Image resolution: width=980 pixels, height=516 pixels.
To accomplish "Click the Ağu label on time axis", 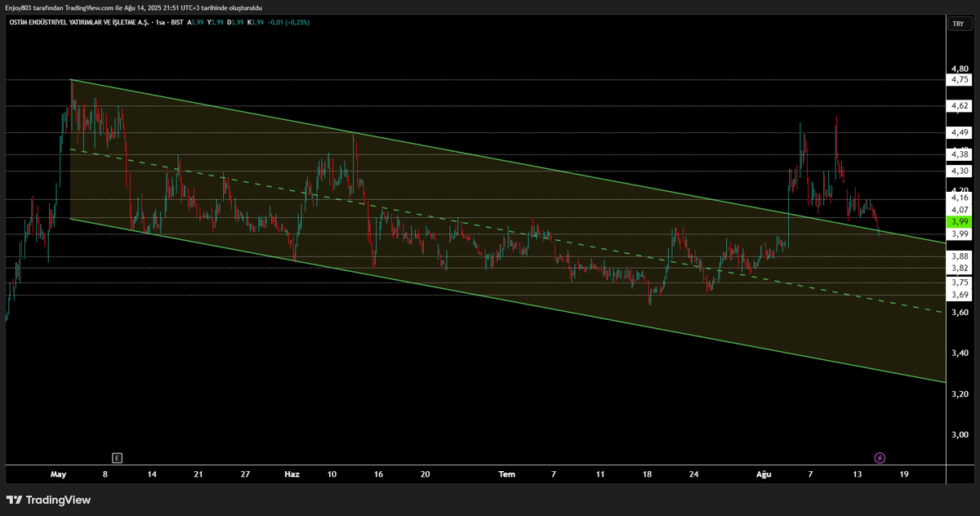I will coord(764,474).
